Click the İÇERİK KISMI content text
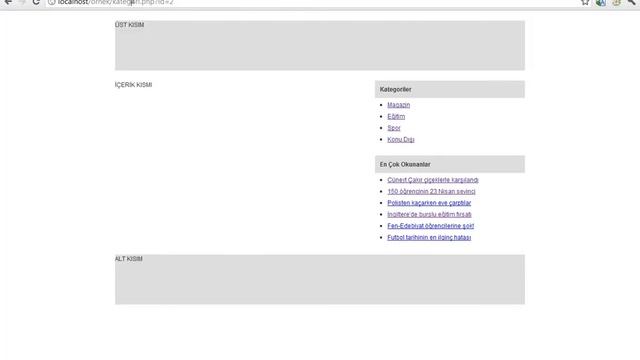Image resolution: width=640 pixels, height=360 pixels. tap(133, 84)
